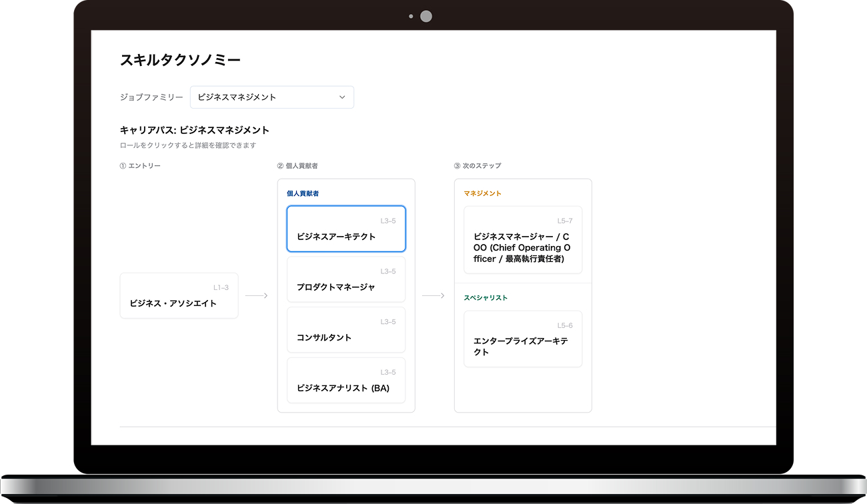
Task: Open the プロダクトマネージャ role details
Action: click(x=345, y=280)
